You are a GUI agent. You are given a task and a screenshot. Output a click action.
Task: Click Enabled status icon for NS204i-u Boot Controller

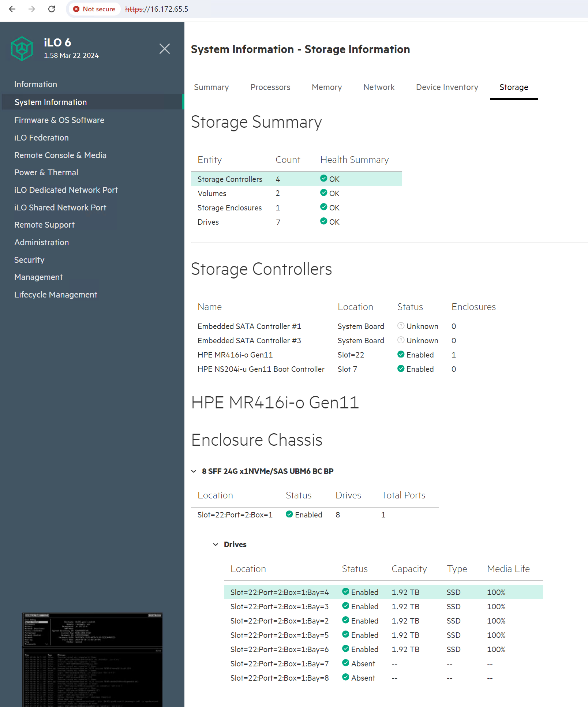pyautogui.click(x=401, y=369)
